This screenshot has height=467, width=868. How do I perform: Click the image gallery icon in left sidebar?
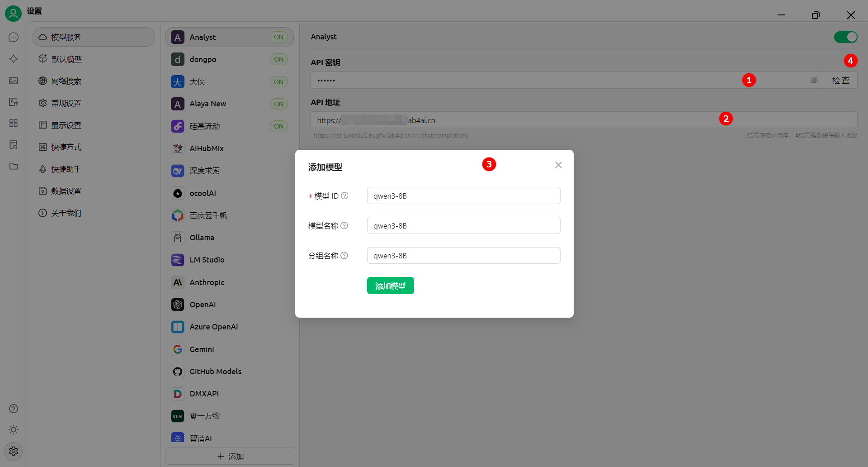coord(14,81)
